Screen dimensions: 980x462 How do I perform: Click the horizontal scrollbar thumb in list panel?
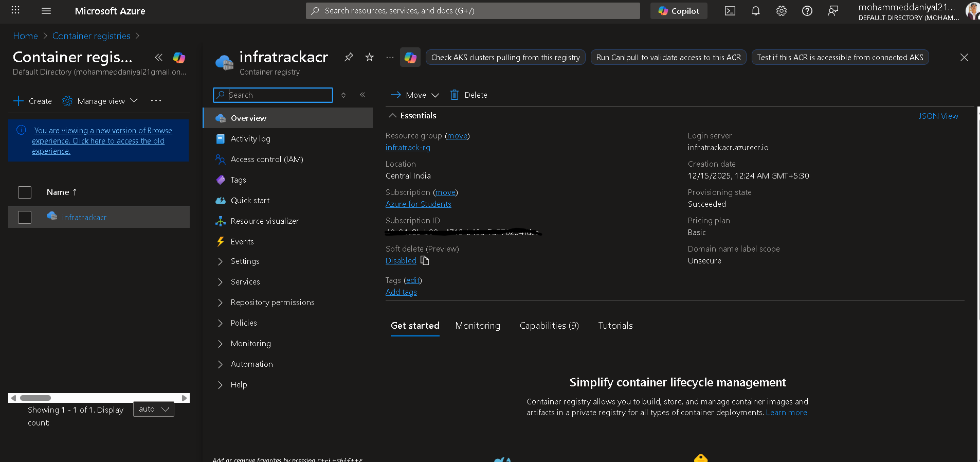point(35,398)
